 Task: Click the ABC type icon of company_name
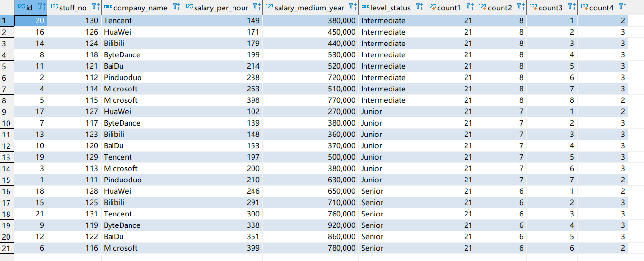click(x=108, y=7)
